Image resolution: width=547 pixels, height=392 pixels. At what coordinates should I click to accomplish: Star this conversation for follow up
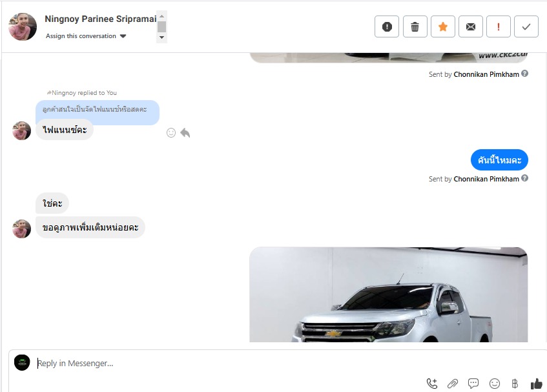tap(442, 26)
